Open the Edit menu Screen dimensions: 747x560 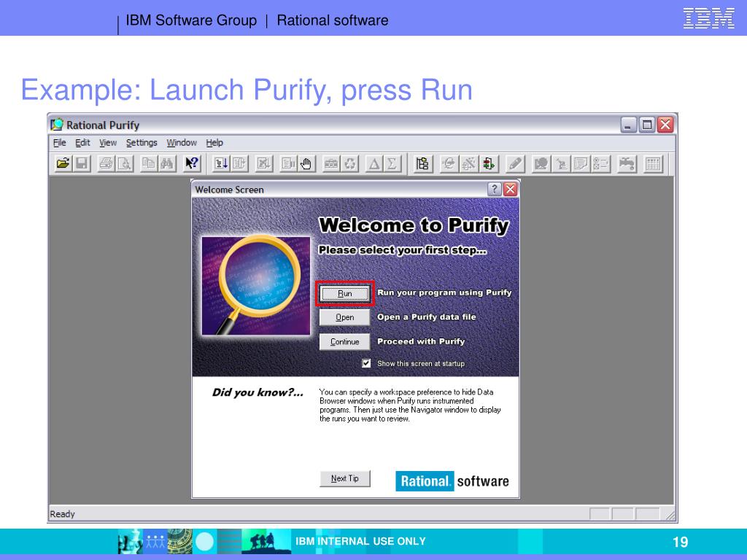click(82, 143)
